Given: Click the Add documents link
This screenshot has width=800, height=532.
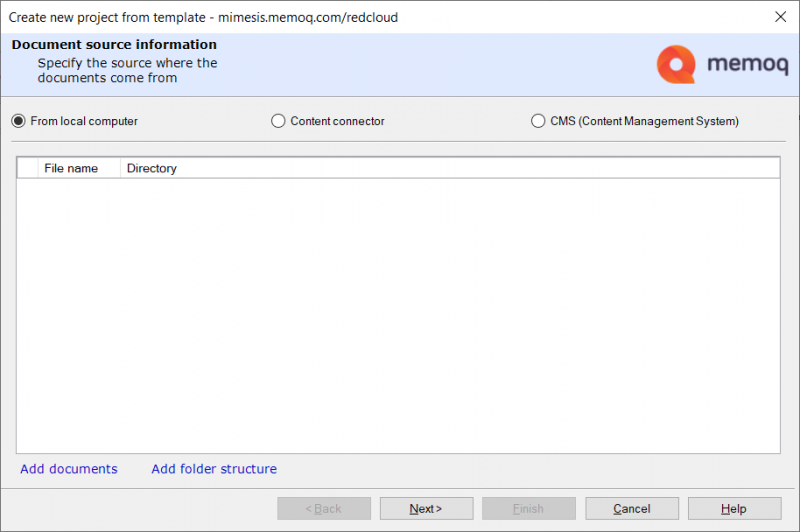Looking at the screenshot, I should (x=69, y=469).
